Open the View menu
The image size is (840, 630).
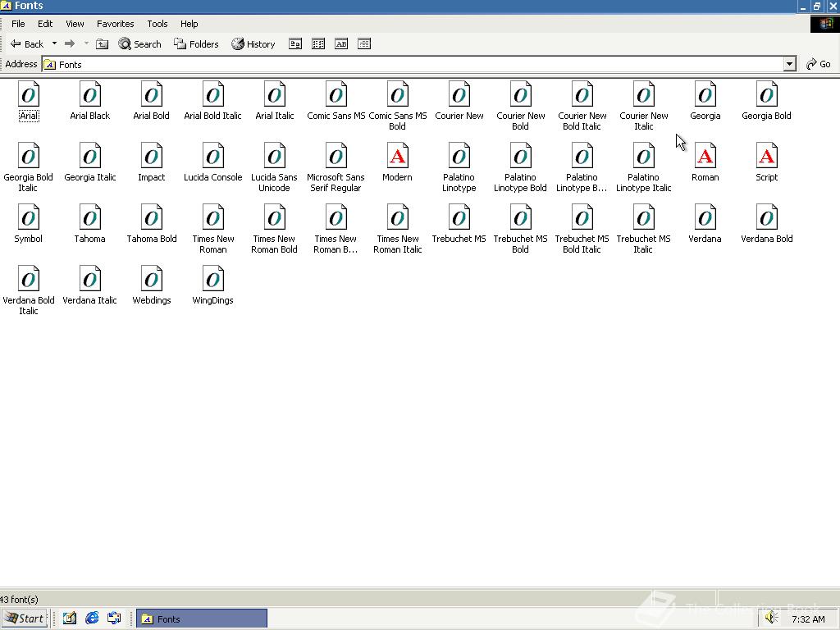coord(75,24)
